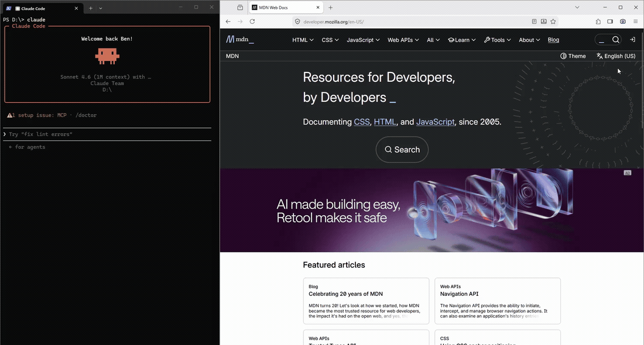
Task: Click "Welcome back Ben!" text
Action: pyautogui.click(x=107, y=39)
